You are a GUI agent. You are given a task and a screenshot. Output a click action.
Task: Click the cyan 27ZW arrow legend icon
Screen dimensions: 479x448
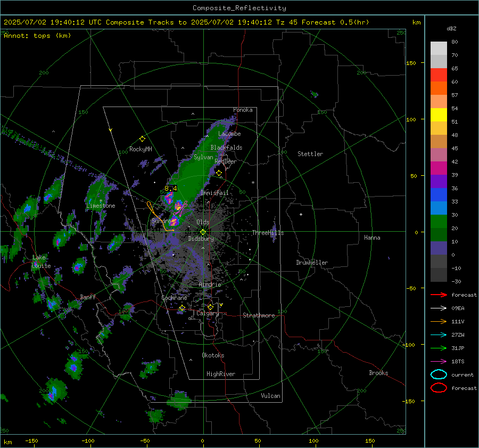[x=439, y=335]
